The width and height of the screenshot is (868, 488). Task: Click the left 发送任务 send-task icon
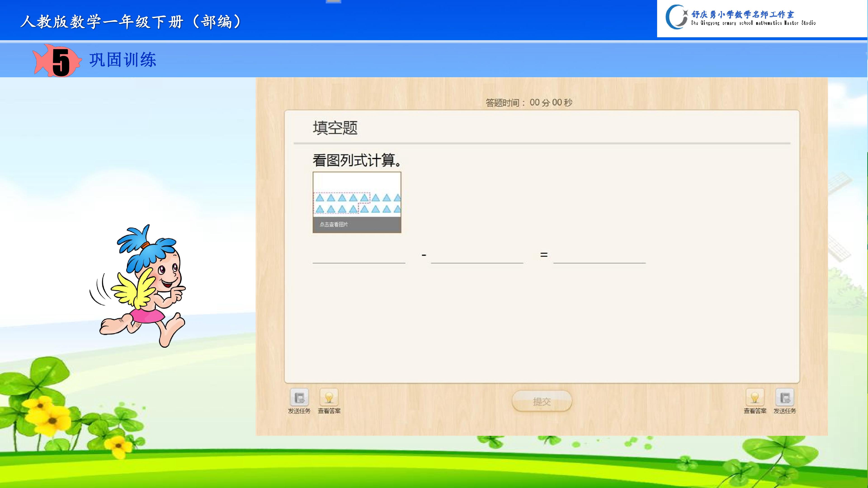[299, 397]
